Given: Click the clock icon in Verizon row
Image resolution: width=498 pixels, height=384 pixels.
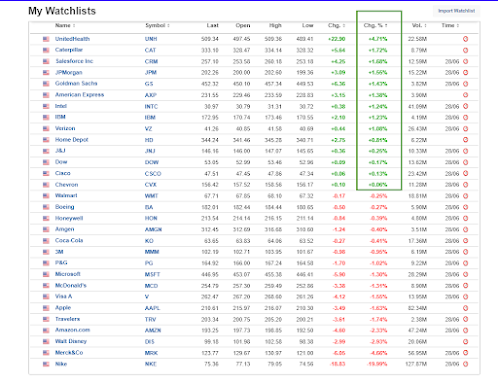Looking at the screenshot, I should click(466, 129).
